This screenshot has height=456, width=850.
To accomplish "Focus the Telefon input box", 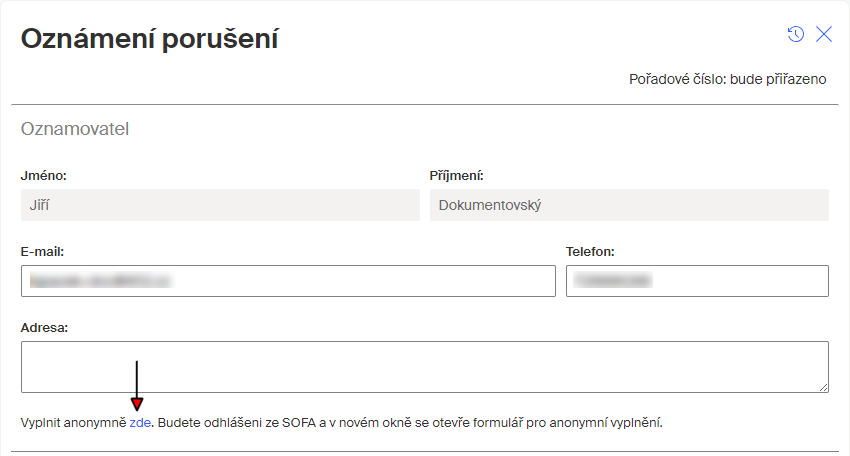I will coord(697,281).
